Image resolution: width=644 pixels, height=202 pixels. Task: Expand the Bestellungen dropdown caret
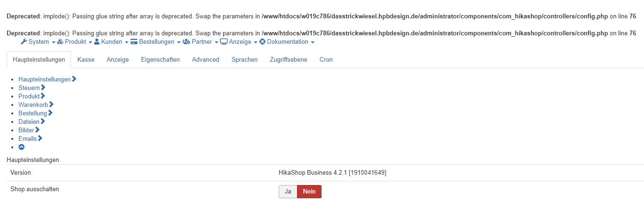[x=179, y=42]
